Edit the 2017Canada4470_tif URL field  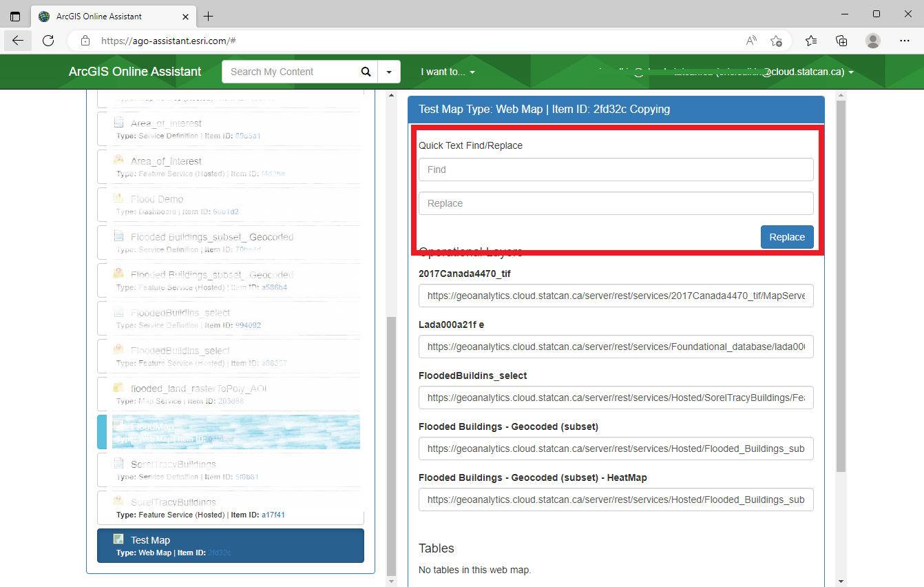pos(616,296)
